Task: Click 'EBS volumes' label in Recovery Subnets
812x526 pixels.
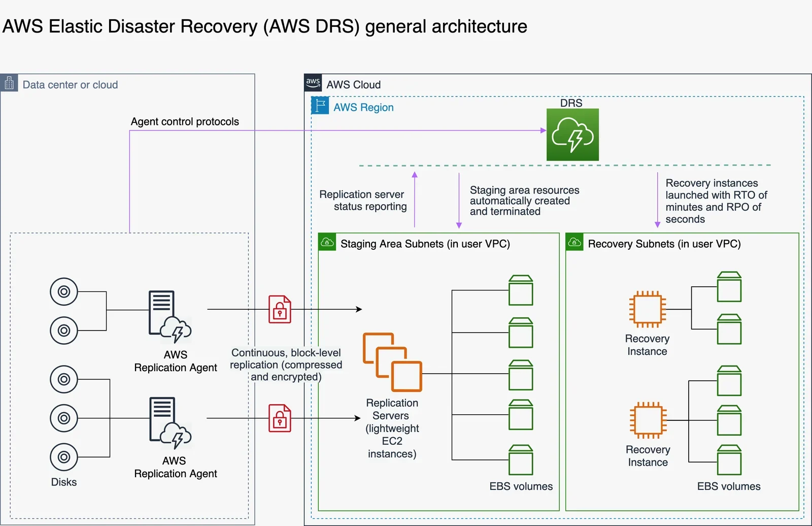Action: click(x=729, y=486)
